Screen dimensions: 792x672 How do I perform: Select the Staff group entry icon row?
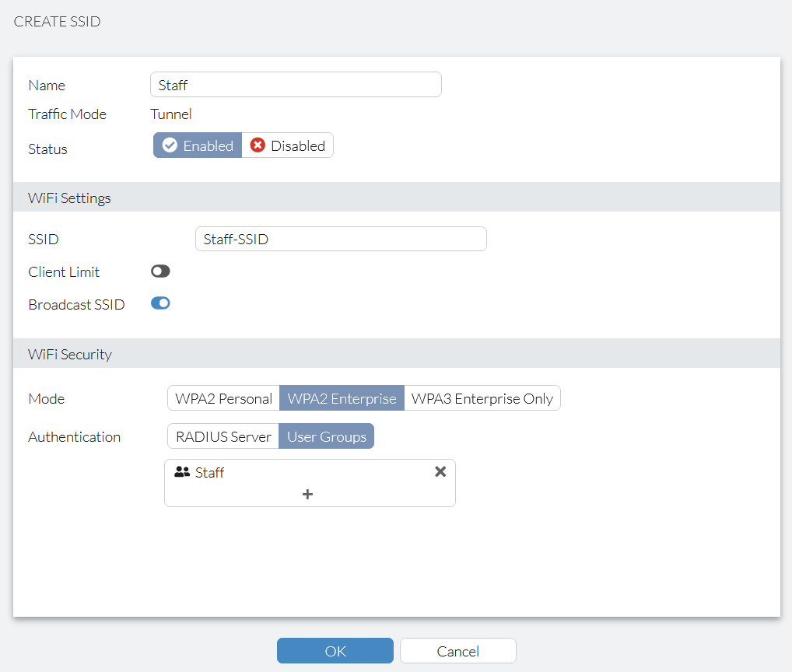tap(210, 471)
